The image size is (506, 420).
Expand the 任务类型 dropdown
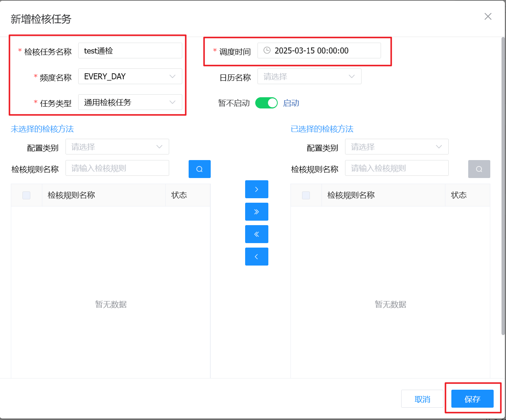tap(130, 102)
